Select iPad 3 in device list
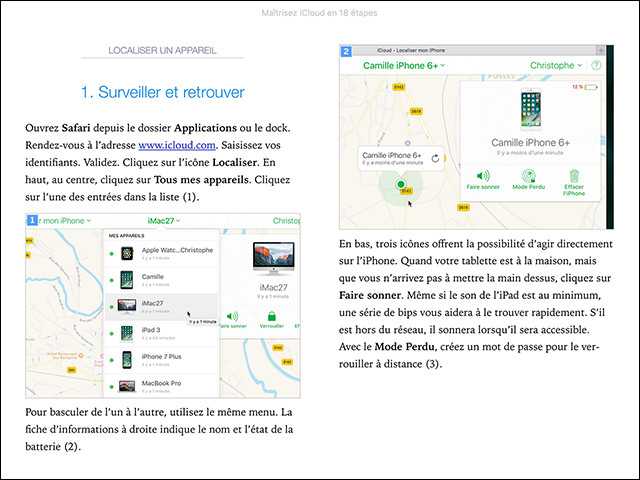Image resolution: width=640 pixels, height=480 pixels. 161,333
